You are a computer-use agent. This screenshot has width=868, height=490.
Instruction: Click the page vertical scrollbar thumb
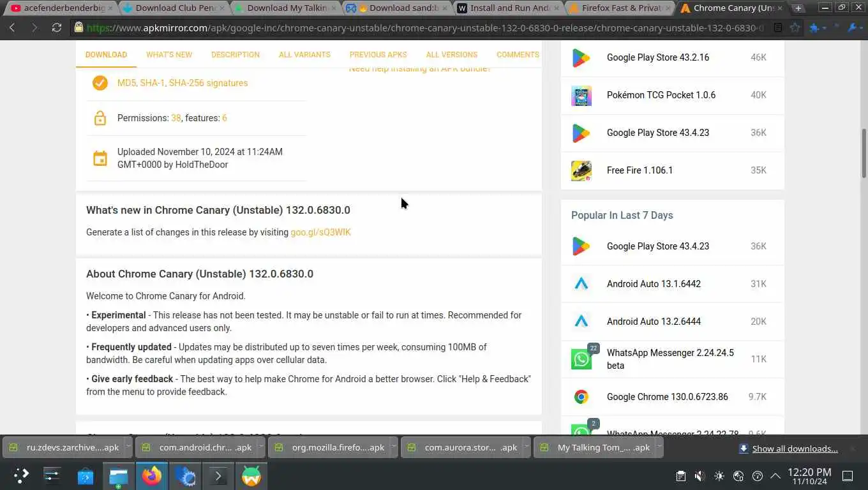point(864,153)
